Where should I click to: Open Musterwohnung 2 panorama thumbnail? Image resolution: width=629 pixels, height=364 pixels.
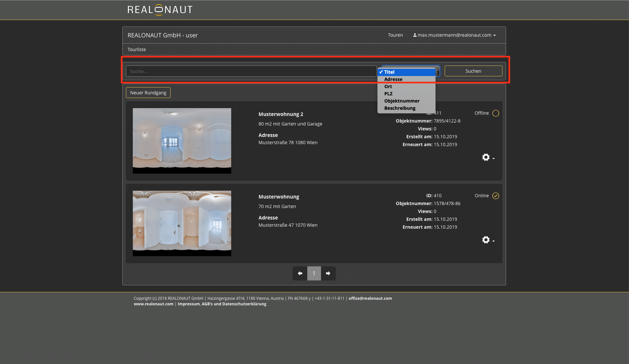182,141
